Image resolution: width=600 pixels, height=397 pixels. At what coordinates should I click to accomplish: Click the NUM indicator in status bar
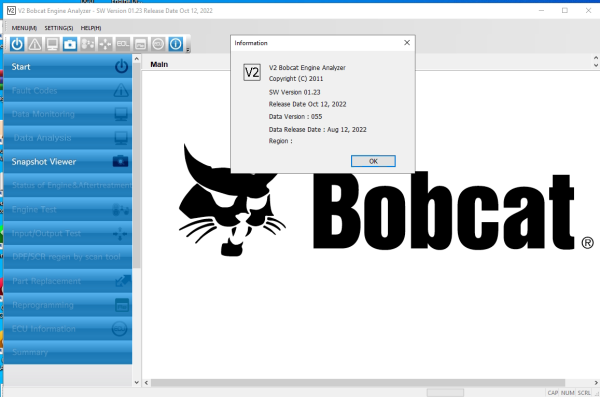[x=567, y=393]
